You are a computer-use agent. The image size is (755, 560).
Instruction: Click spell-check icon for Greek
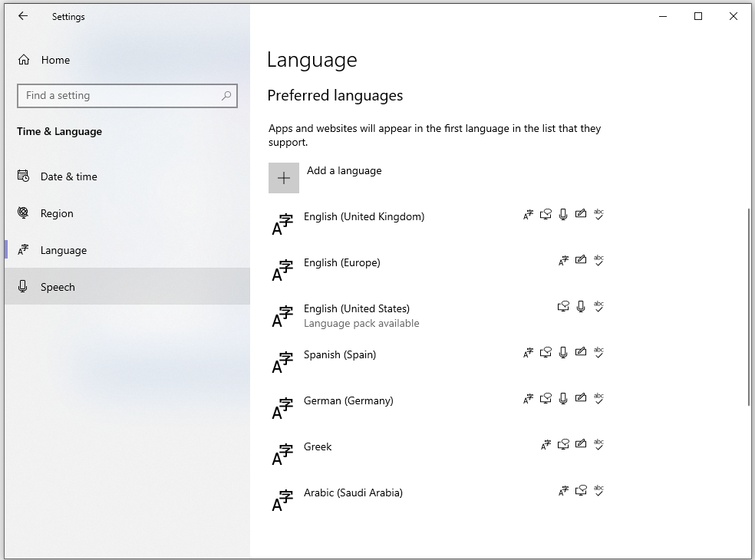(598, 444)
